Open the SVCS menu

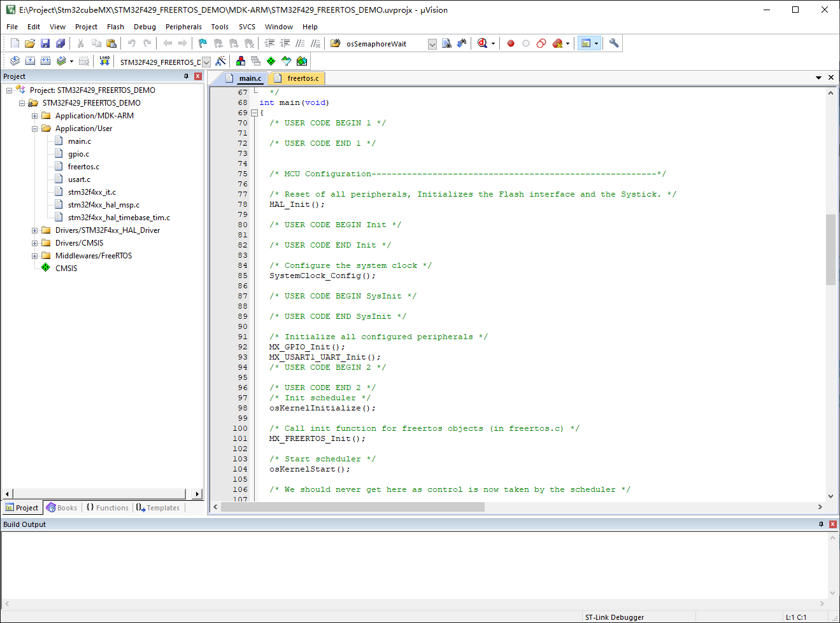[247, 27]
